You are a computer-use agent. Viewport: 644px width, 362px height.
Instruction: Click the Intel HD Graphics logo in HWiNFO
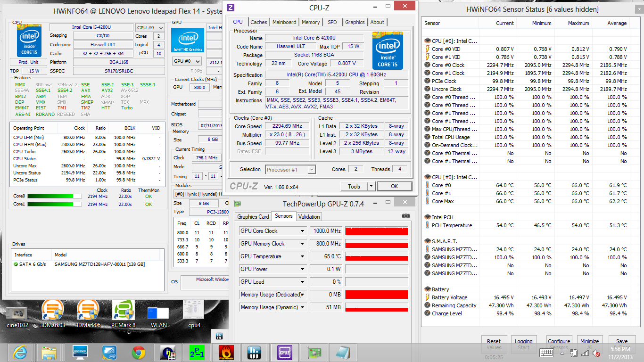click(188, 40)
